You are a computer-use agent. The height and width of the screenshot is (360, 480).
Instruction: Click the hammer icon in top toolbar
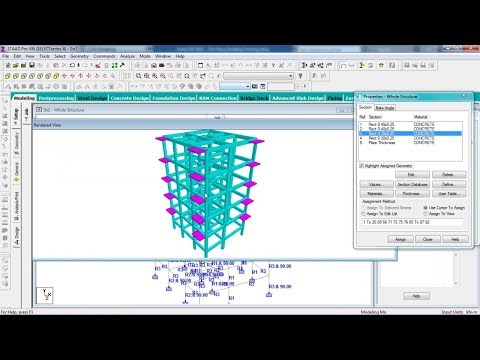pyautogui.click(x=122, y=65)
